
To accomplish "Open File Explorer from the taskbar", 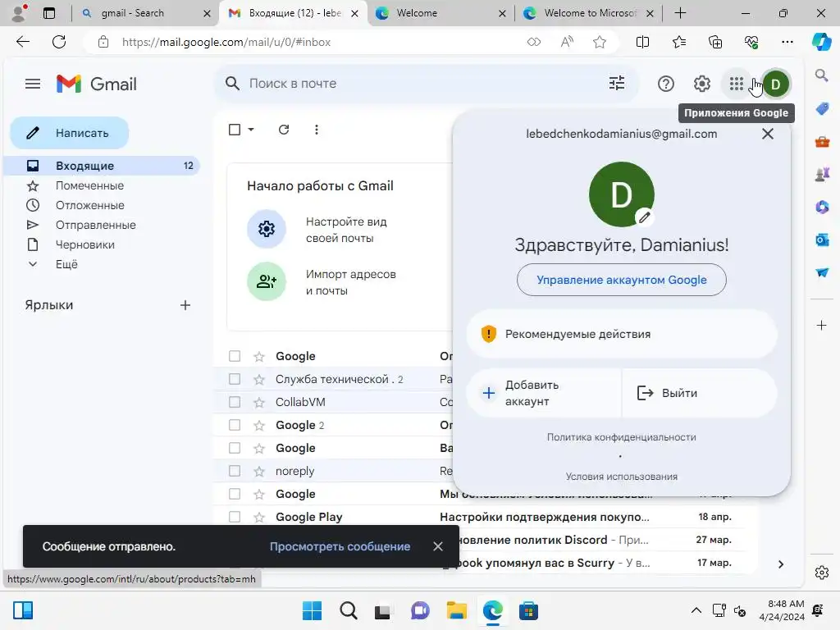I will coord(456,610).
